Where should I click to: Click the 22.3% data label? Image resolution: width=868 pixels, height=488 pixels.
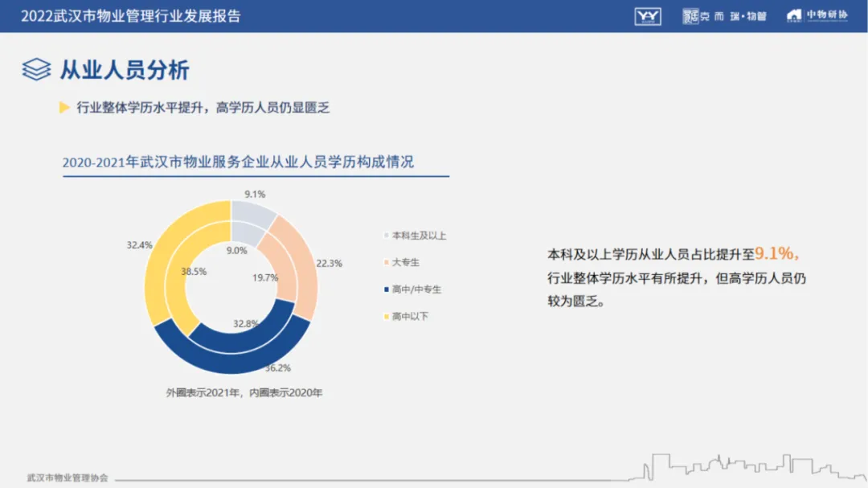(329, 264)
